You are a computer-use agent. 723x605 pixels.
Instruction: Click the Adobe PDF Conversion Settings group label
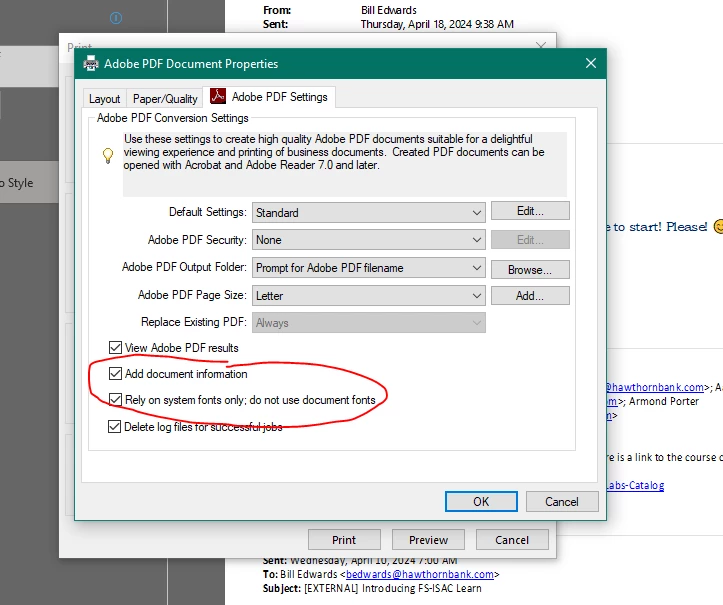172,118
